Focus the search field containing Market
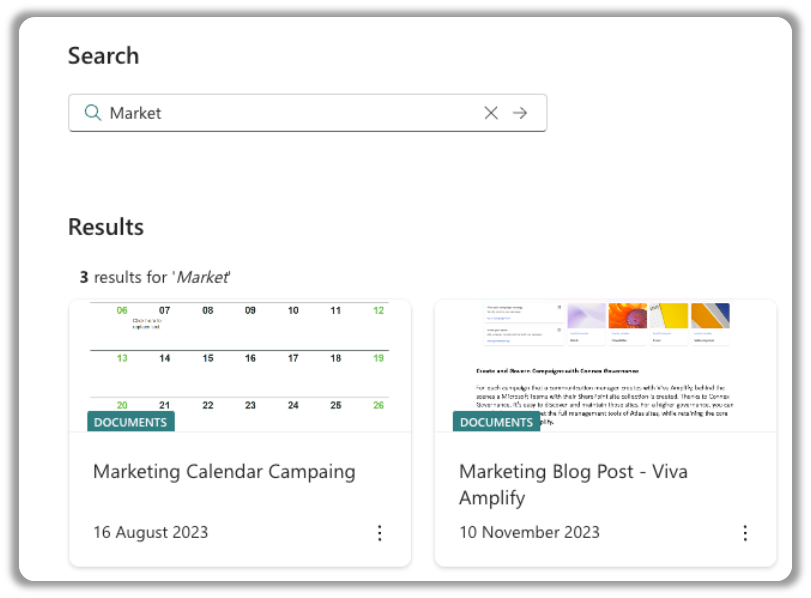The image size is (811, 598). 307,113
